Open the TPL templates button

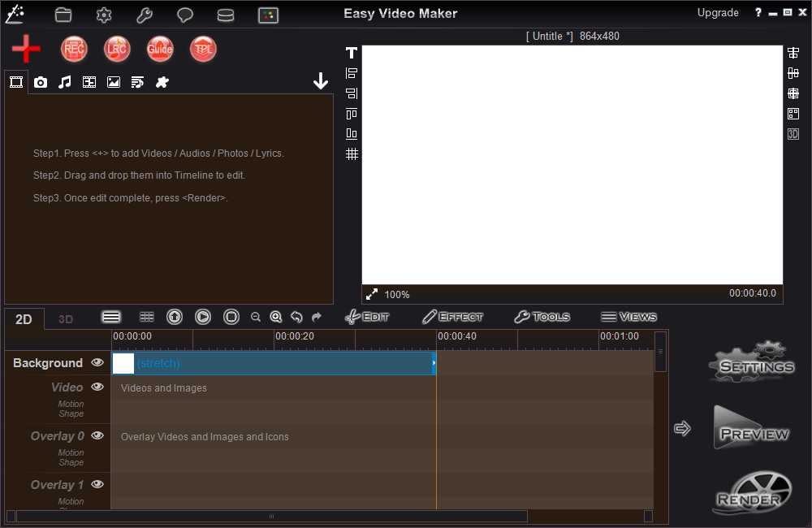[203, 50]
